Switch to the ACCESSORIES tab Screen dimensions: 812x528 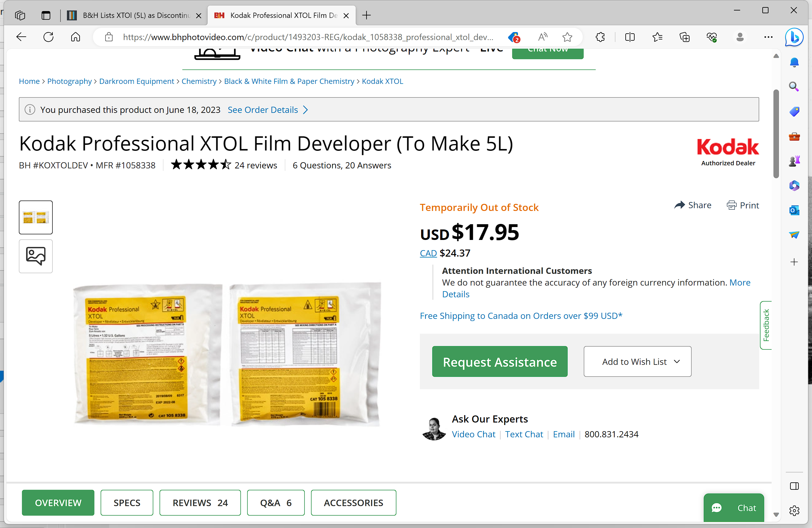(354, 503)
